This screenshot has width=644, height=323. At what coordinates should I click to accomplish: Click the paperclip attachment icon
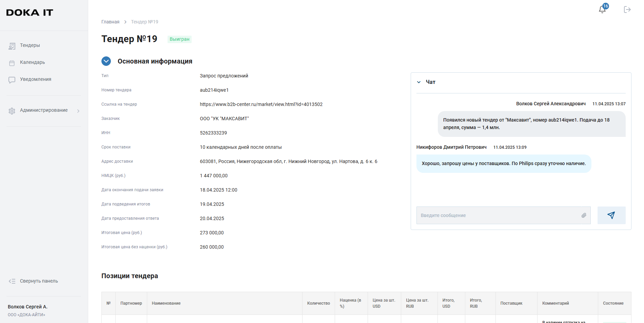coord(584,215)
